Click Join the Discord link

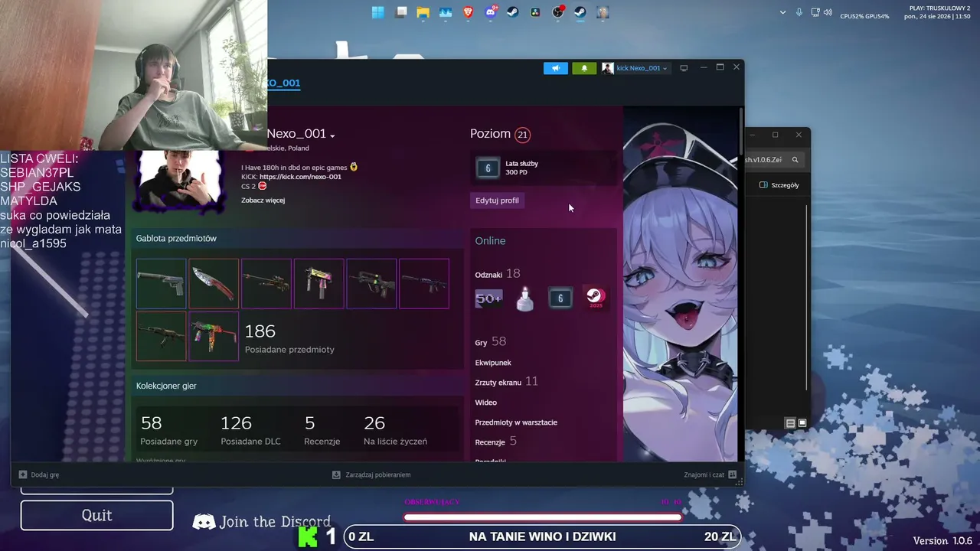262,522
